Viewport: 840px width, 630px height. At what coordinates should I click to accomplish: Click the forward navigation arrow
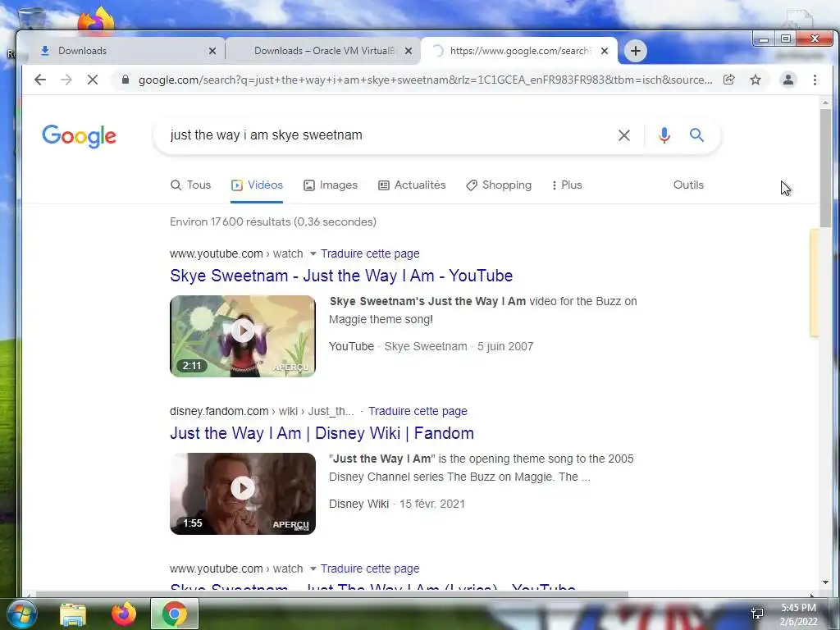(66, 80)
